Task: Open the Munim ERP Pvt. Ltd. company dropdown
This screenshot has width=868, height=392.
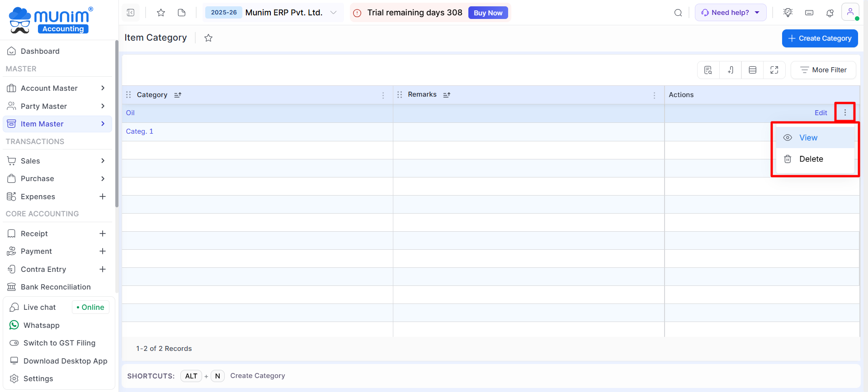Action: pyautogui.click(x=333, y=13)
